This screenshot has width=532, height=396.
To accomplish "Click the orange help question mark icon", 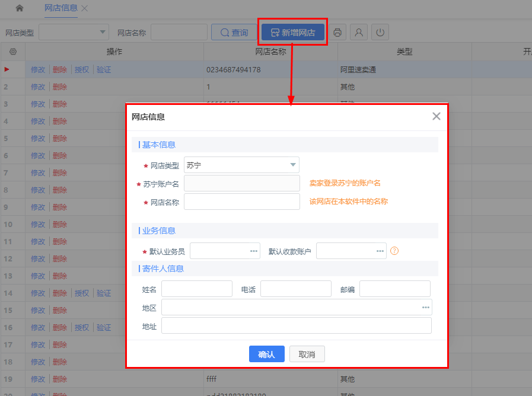I will (x=394, y=251).
